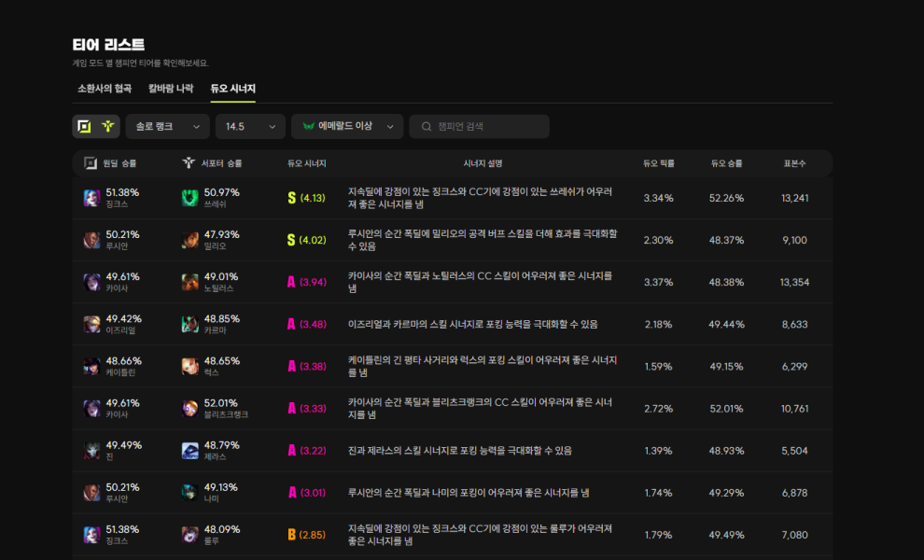Click the A (3.33) synergy score
Screen dimensions: 924x560
click(x=306, y=409)
